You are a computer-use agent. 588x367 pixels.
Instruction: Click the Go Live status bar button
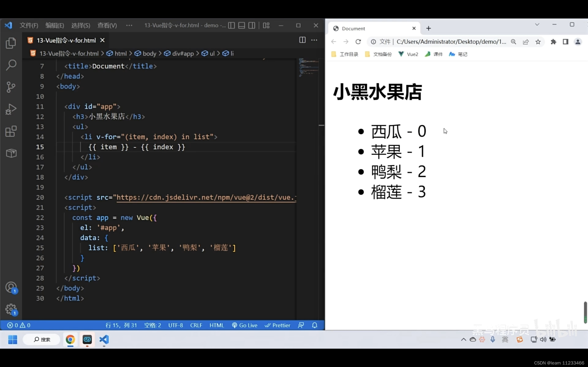click(x=245, y=325)
